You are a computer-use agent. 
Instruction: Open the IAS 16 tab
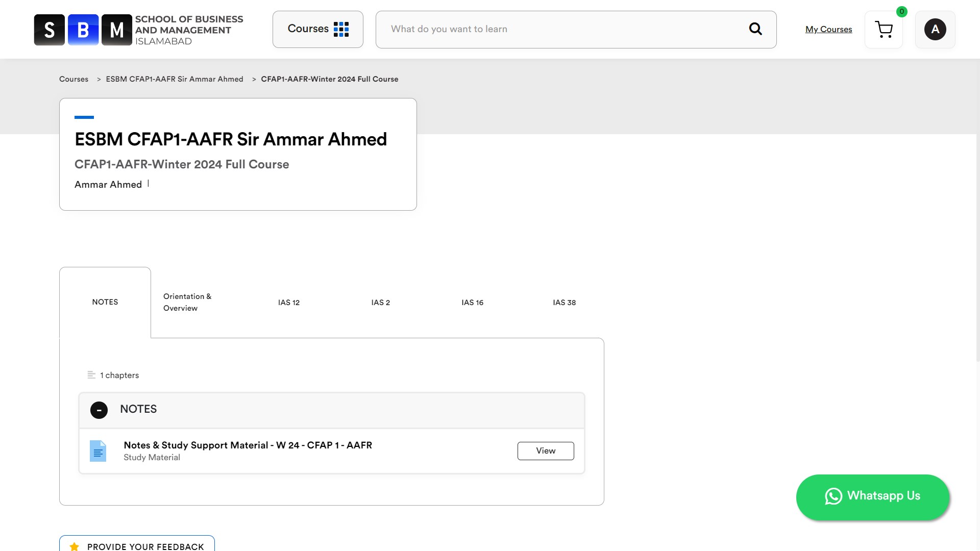[x=472, y=303]
